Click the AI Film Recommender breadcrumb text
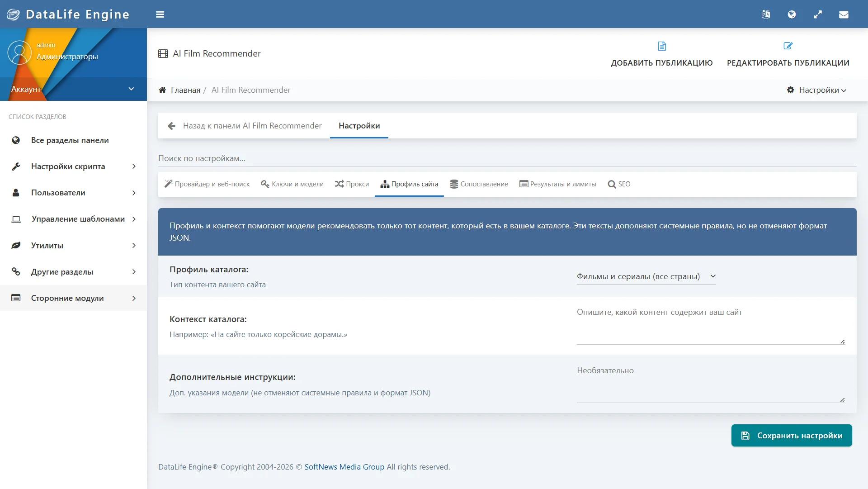This screenshot has width=868, height=489. (251, 90)
